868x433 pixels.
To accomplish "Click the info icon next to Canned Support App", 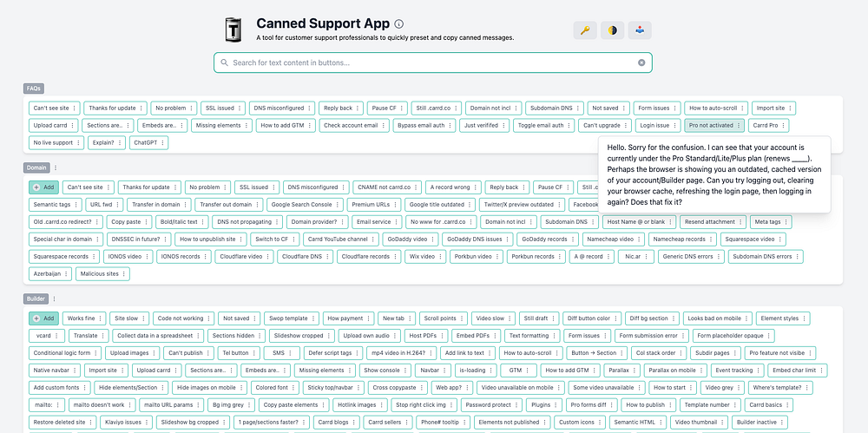I will 399,23.
